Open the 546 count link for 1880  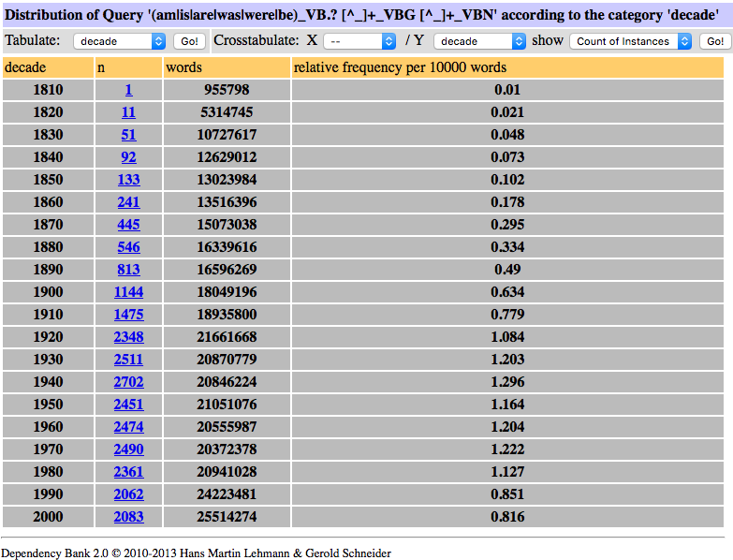(128, 247)
